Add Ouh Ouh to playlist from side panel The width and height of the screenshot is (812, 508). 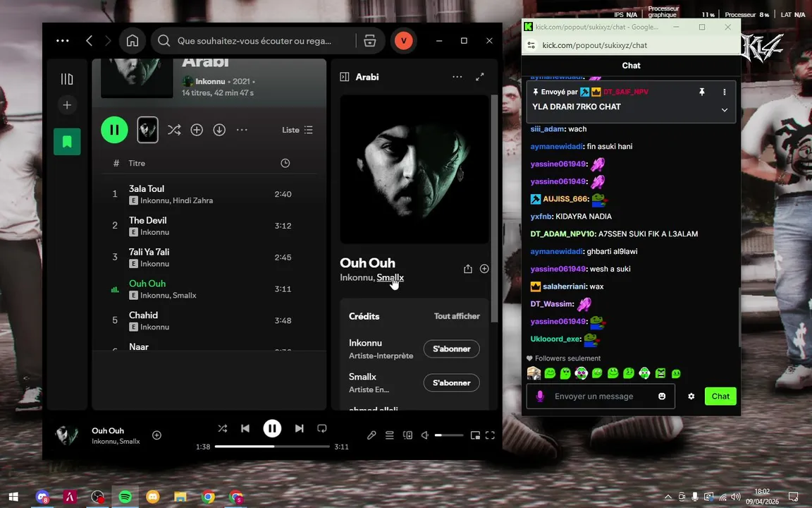click(x=484, y=269)
